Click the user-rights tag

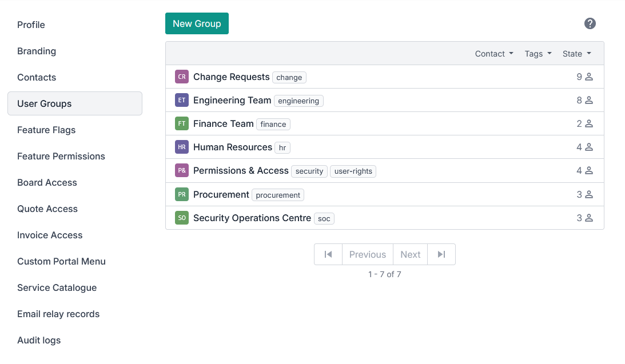tap(353, 171)
